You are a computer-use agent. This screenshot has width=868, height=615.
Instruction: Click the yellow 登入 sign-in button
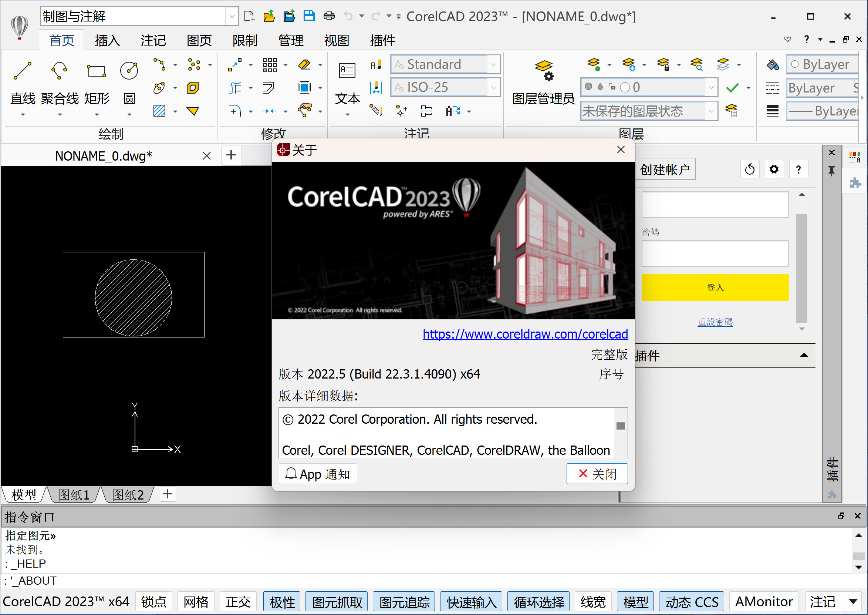point(715,288)
